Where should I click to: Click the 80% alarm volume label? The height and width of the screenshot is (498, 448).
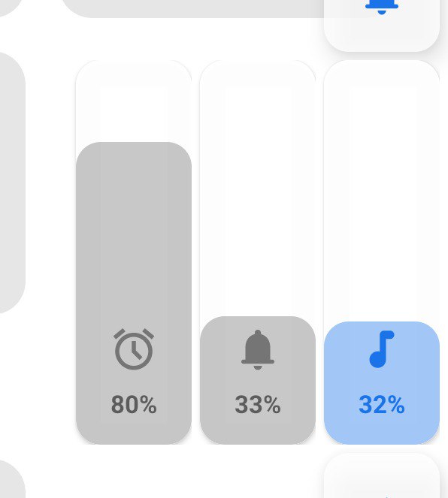click(134, 405)
